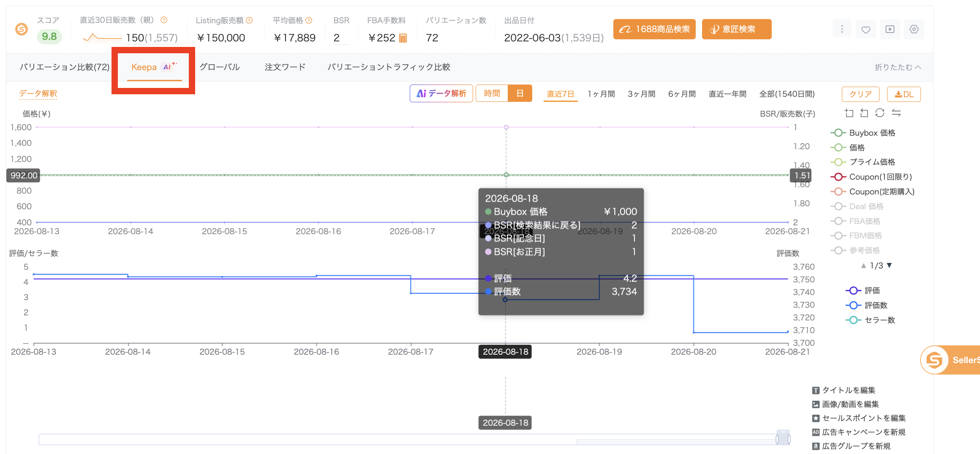Open the 注文ワード tab

[285, 67]
